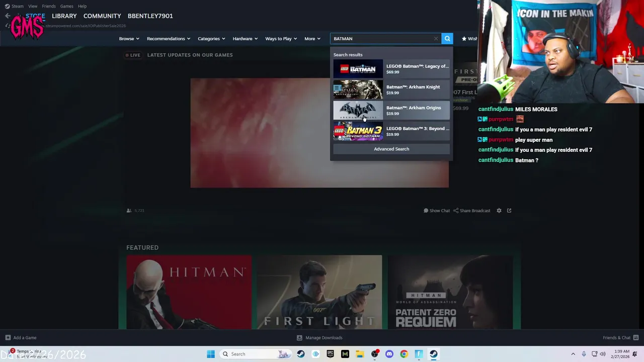Select Batman: Arkham Knight search result

coord(391,89)
